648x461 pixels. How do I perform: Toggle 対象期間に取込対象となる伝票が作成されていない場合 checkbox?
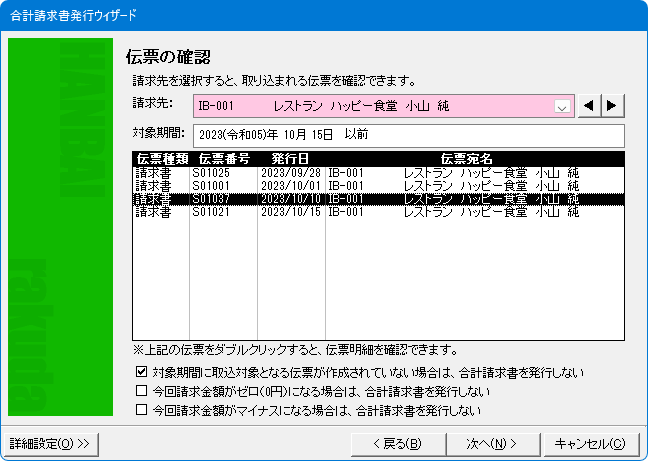tap(141, 372)
